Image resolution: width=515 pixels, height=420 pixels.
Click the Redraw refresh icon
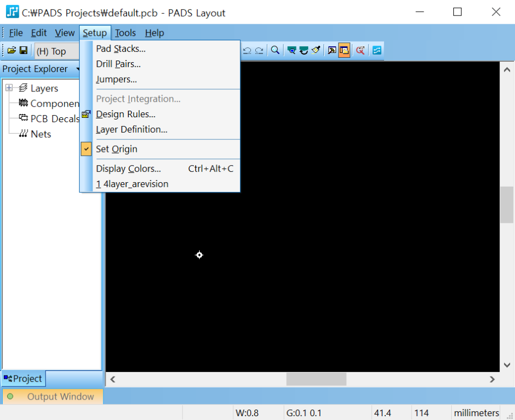[304, 50]
